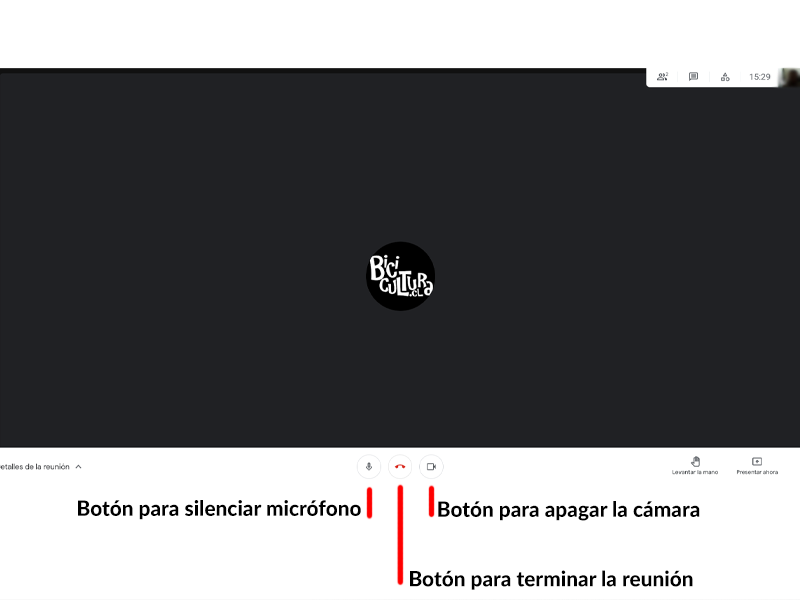800x600 pixels.
Task: Select your self-view thumbnail
Action: click(x=790, y=77)
